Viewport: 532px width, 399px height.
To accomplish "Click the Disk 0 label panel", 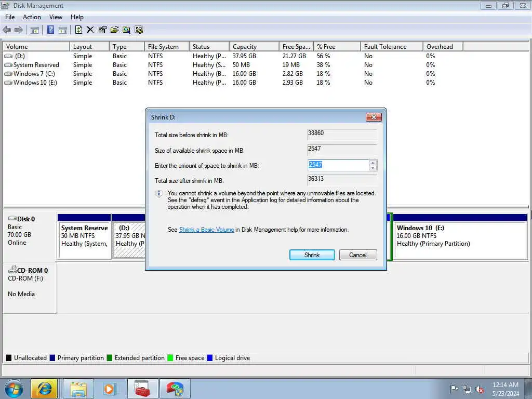I will tap(30, 237).
